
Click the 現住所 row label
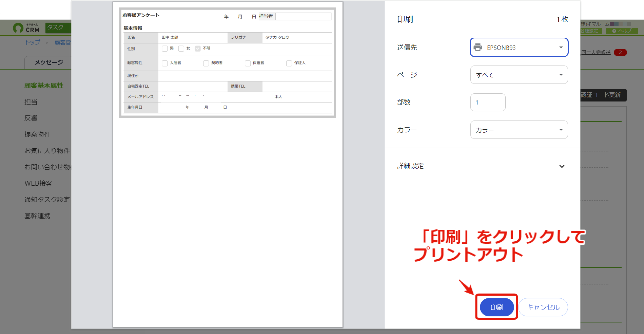point(133,76)
